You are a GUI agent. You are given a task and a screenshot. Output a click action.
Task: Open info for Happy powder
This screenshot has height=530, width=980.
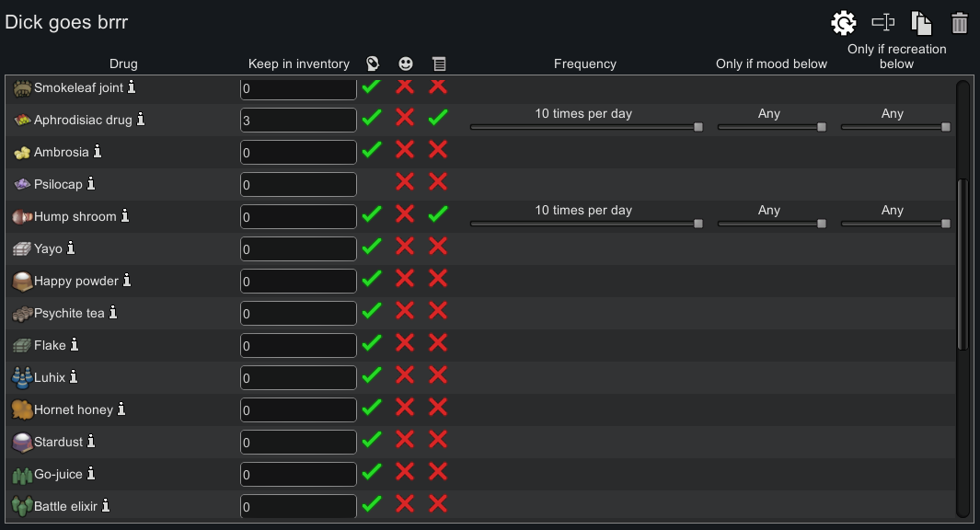click(x=127, y=280)
